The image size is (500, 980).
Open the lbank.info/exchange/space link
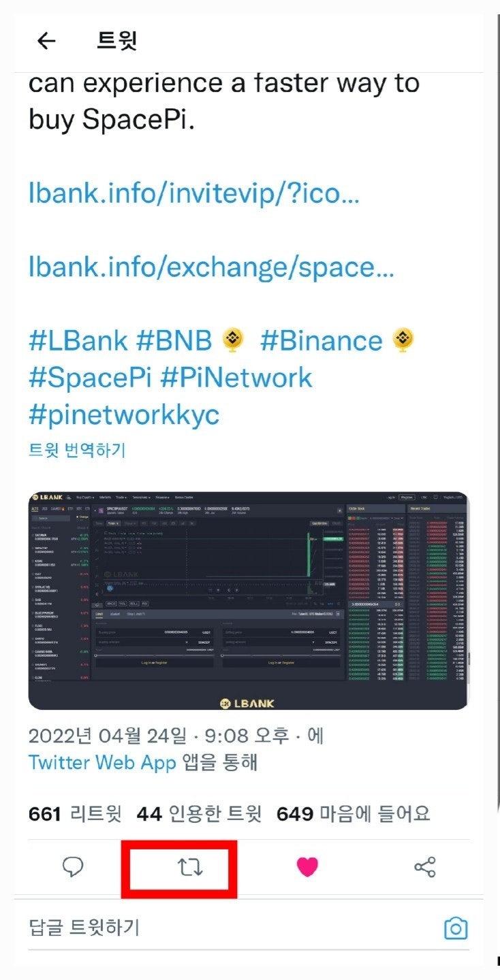pos(211,267)
